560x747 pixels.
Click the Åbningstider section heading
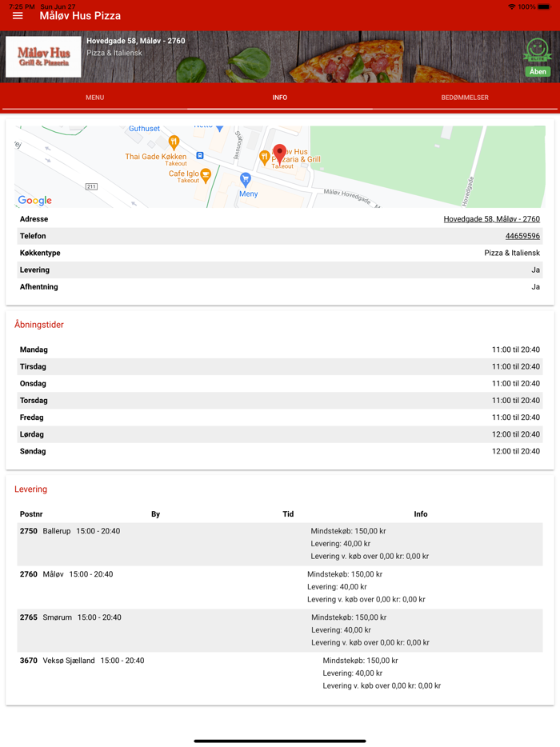tap(39, 325)
